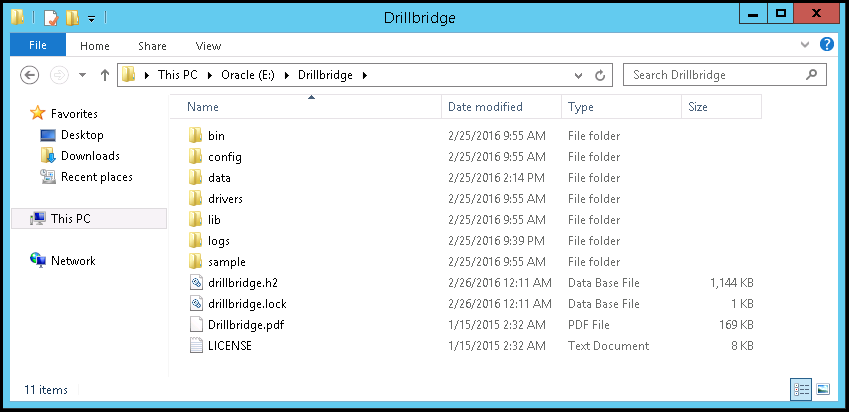Open the Home ribbon tab
This screenshot has width=849, height=412.
tap(95, 46)
